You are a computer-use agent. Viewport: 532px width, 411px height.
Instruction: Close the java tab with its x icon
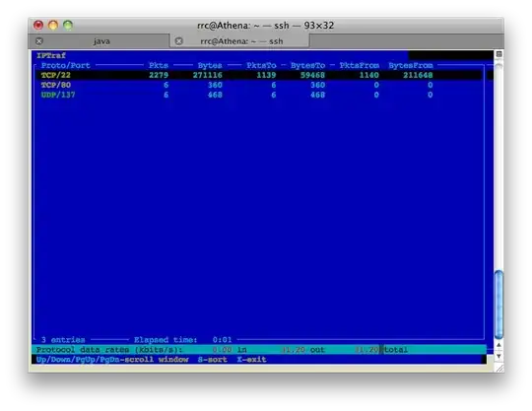(39, 41)
